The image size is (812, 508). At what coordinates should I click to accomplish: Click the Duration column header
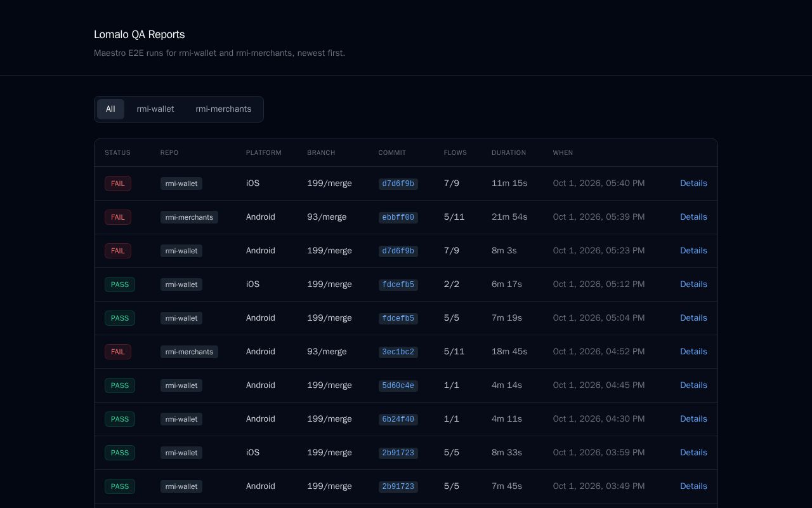[x=509, y=152]
